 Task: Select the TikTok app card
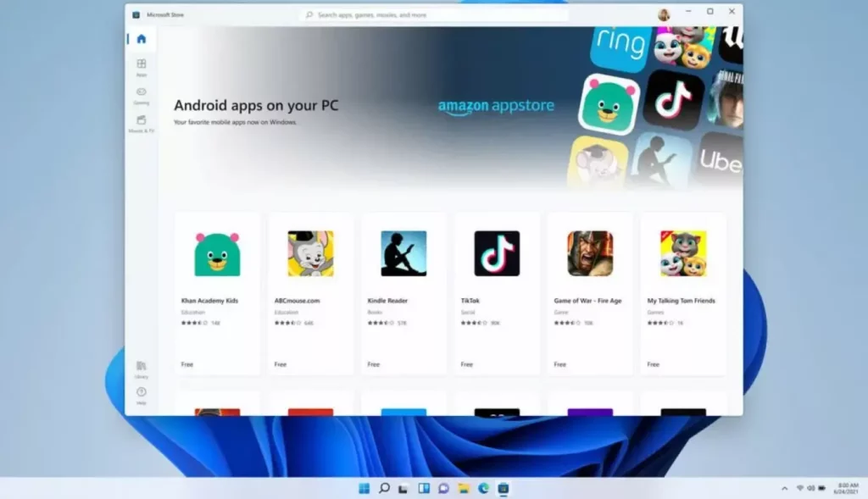497,293
